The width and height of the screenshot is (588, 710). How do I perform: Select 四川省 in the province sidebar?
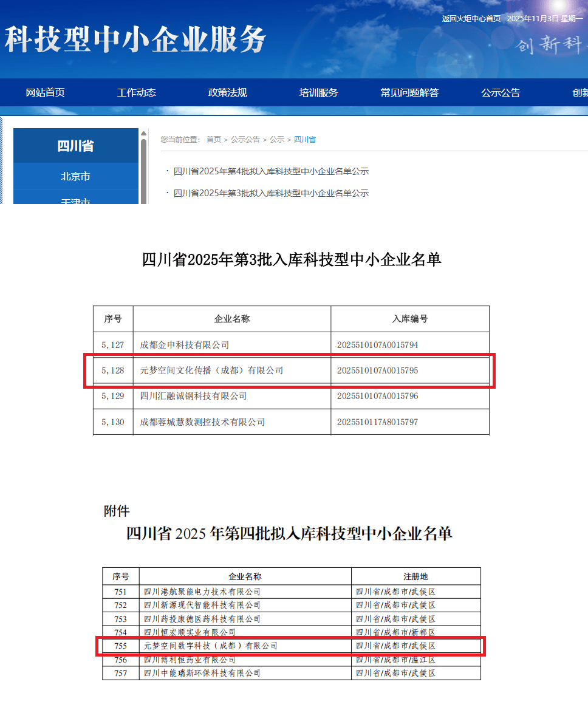coord(76,145)
